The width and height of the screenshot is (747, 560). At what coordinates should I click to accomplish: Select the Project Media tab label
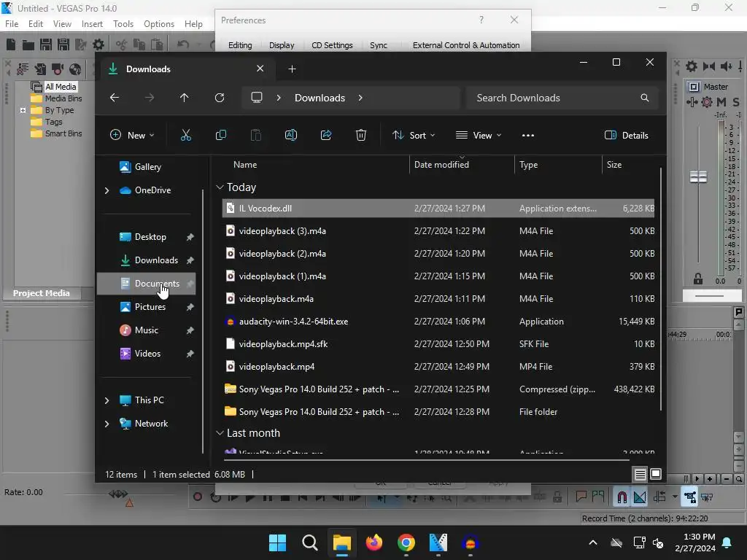click(42, 293)
